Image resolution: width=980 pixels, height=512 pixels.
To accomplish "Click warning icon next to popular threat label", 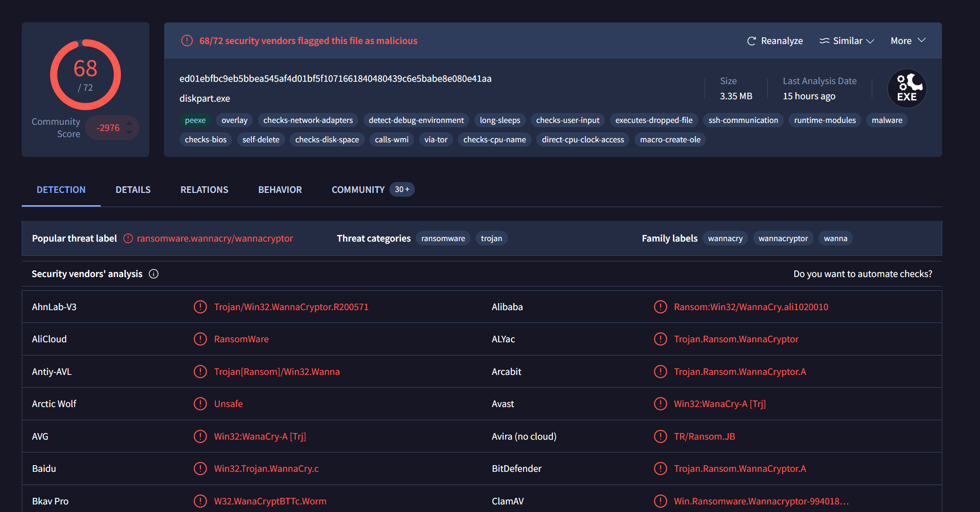I will click(128, 238).
